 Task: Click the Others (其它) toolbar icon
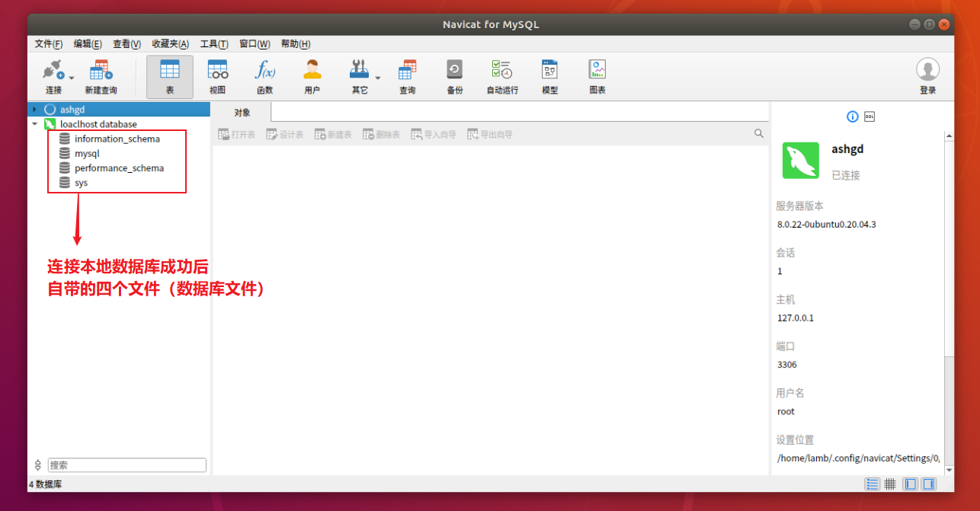tap(359, 76)
